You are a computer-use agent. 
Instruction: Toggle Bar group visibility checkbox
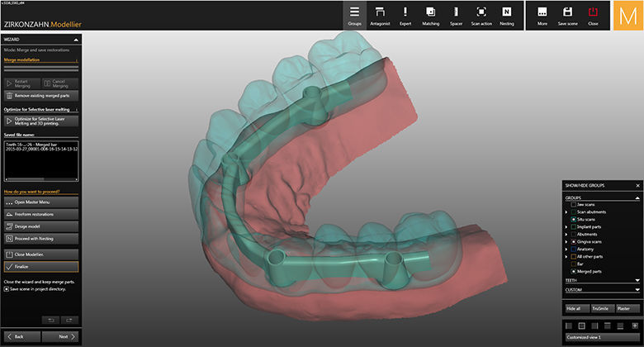pyautogui.click(x=574, y=264)
